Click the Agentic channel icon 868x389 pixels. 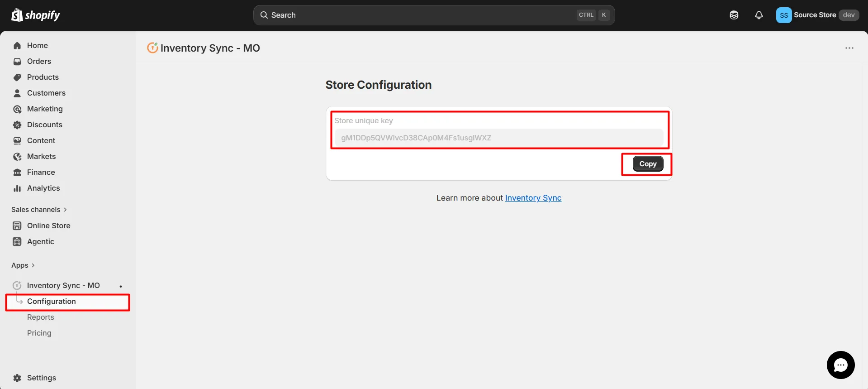click(17, 241)
